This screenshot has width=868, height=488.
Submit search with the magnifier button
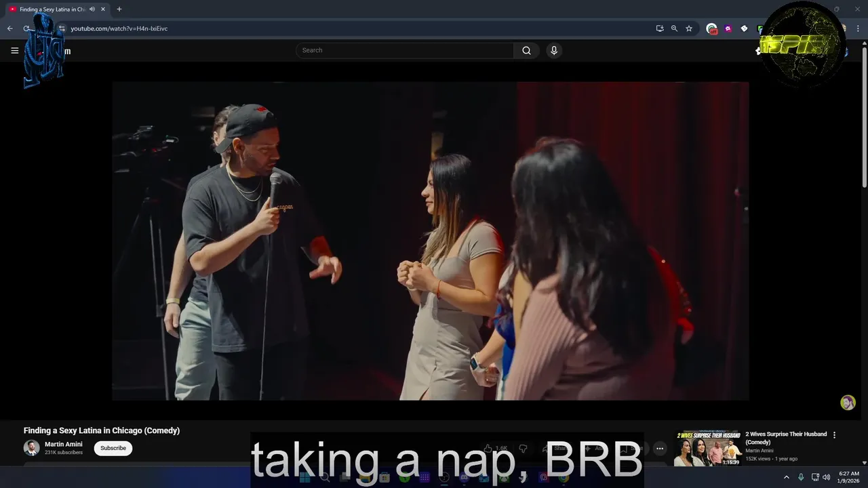pyautogui.click(x=526, y=50)
